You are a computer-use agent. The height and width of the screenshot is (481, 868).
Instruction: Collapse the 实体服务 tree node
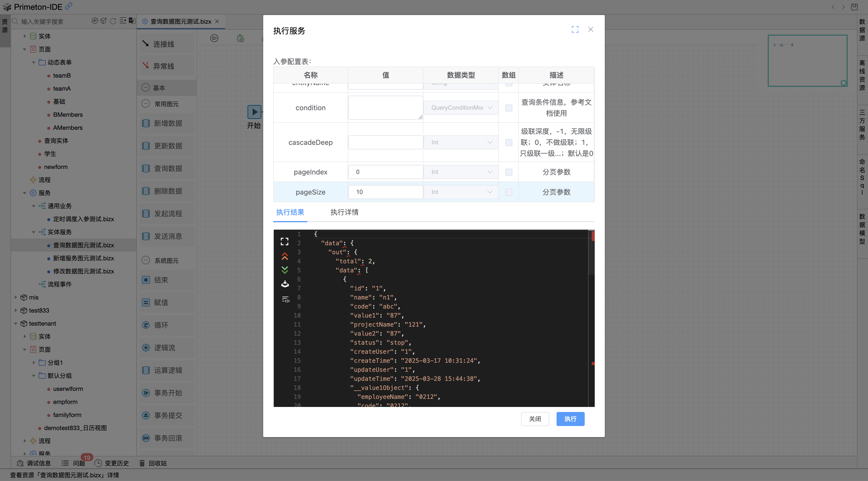34,232
